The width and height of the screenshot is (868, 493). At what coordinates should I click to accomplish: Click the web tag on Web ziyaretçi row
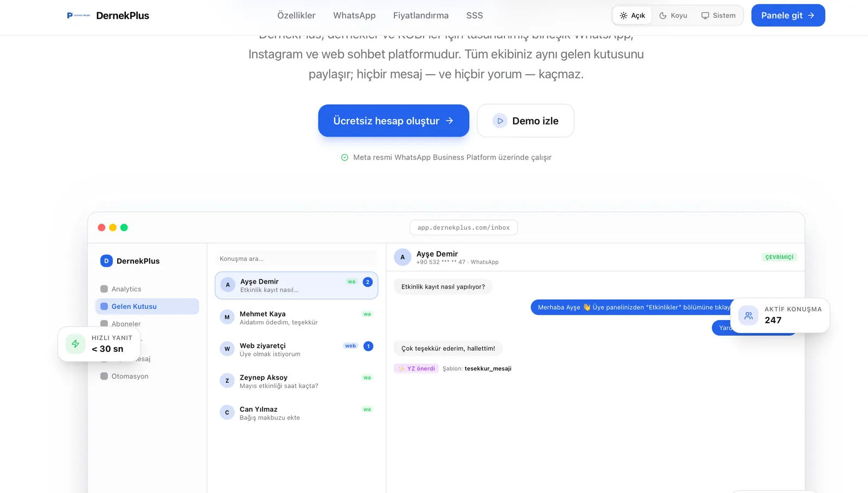[350, 346]
